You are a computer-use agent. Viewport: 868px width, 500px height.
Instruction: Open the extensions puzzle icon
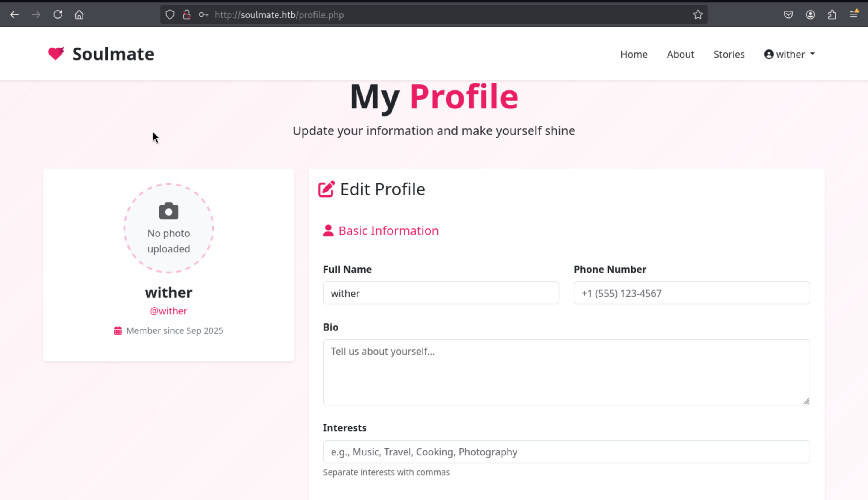tap(832, 15)
